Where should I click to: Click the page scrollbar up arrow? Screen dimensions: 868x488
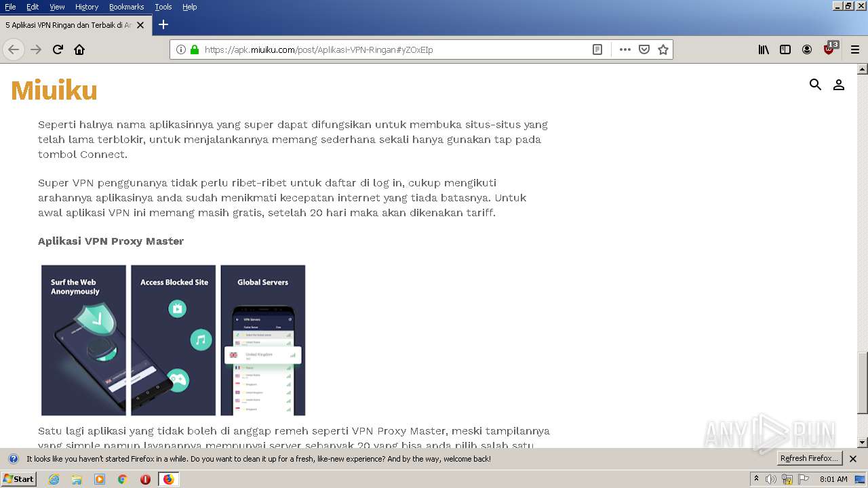(863, 69)
